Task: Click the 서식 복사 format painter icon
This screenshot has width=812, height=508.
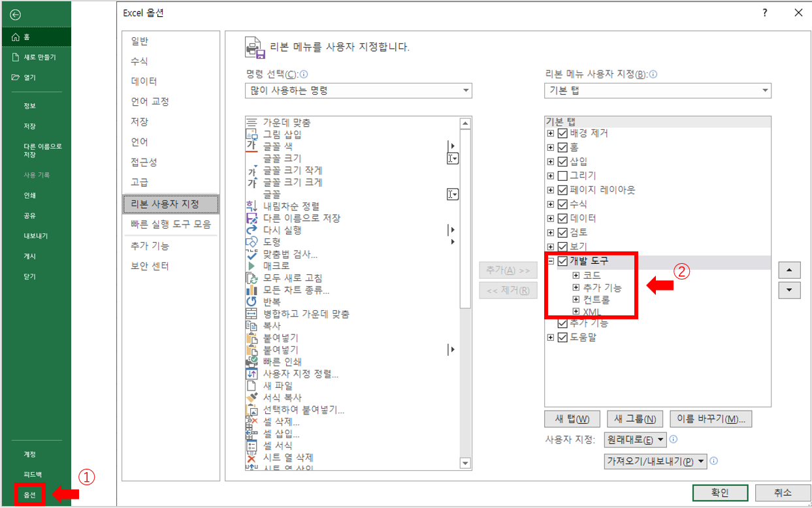Action: 252,398
